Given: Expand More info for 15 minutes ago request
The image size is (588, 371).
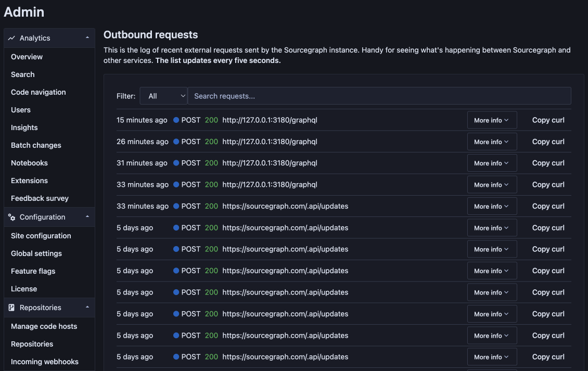Looking at the screenshot, I should pyautogui.click(x=492, y=120).
